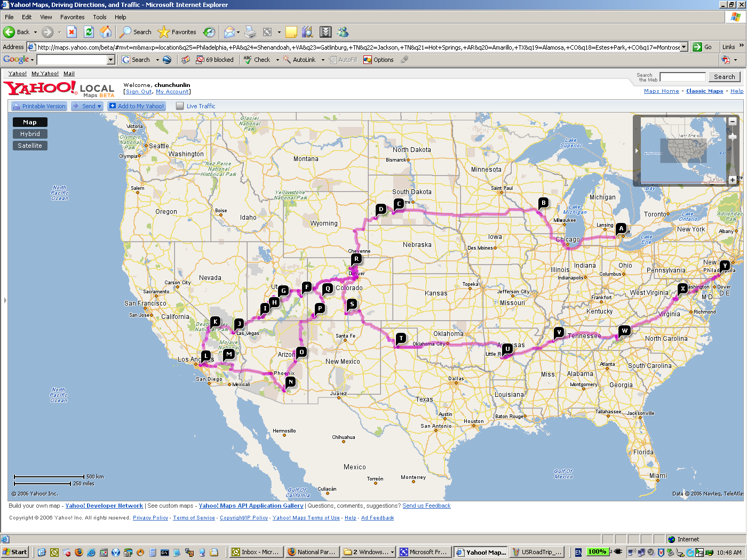Click the Yahoo! Developer Network link
Screen dimensions: 747x560
tap(104, 506)
